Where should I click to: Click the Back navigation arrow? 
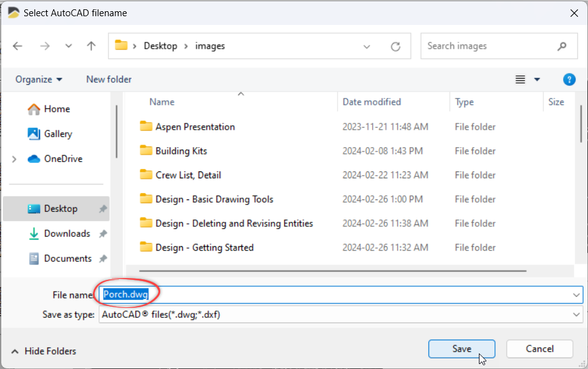coord(17,46)
